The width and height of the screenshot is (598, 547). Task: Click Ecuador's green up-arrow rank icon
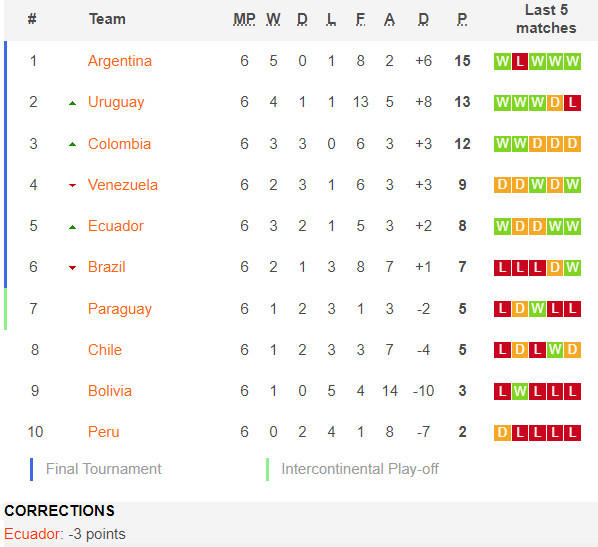(x=72, y=227)
